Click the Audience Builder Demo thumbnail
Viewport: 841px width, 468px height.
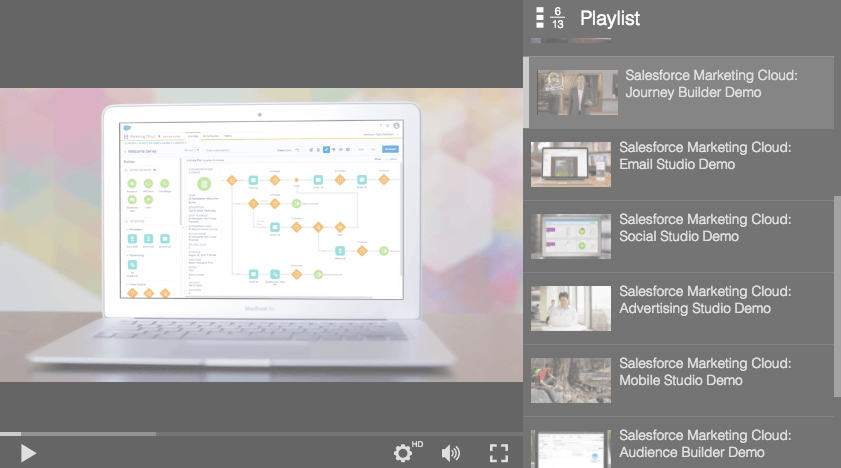[x=570, y=448]
